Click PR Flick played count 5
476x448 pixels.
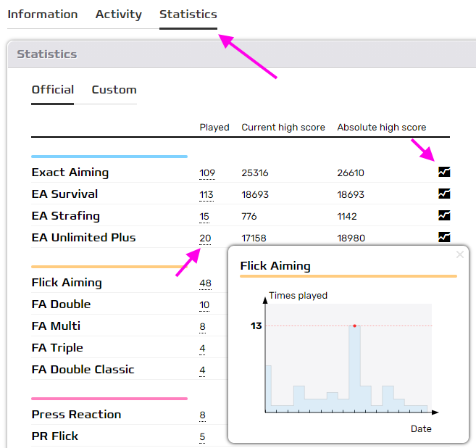coord(203,437)
